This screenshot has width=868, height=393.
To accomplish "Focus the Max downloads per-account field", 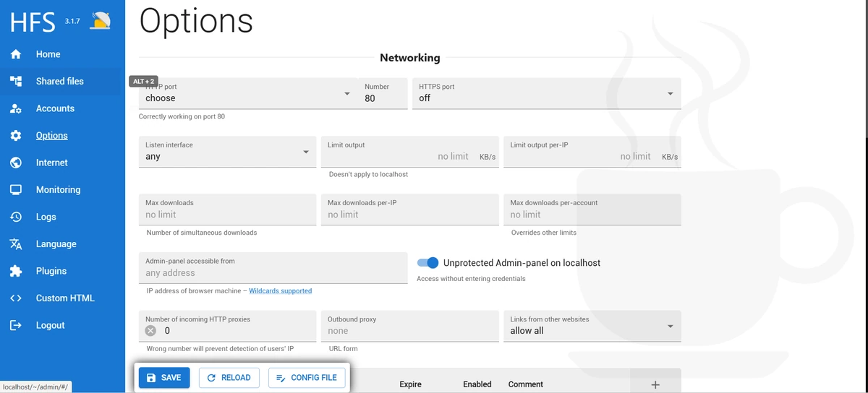I will pos(592,210).
